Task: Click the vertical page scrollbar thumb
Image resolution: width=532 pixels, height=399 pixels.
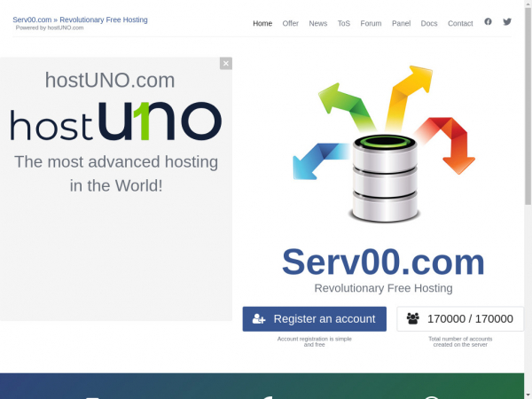Action: (528, 106)
